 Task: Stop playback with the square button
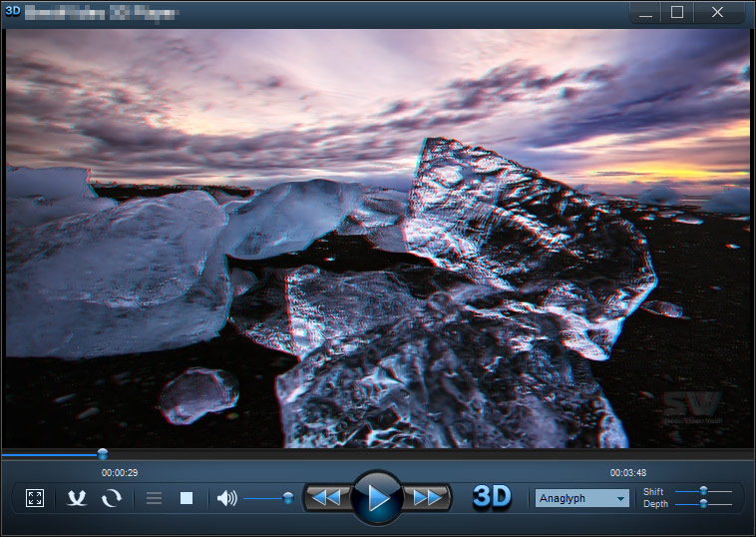coord(187,498)
